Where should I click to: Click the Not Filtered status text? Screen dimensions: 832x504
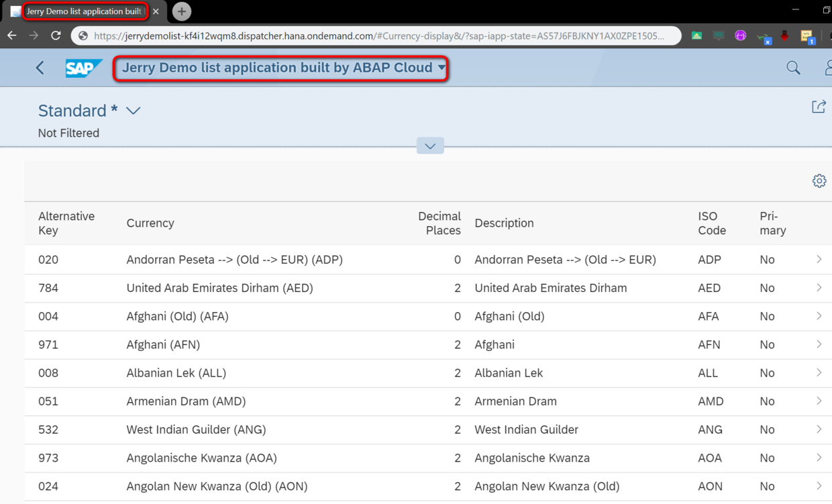point(68,133)
